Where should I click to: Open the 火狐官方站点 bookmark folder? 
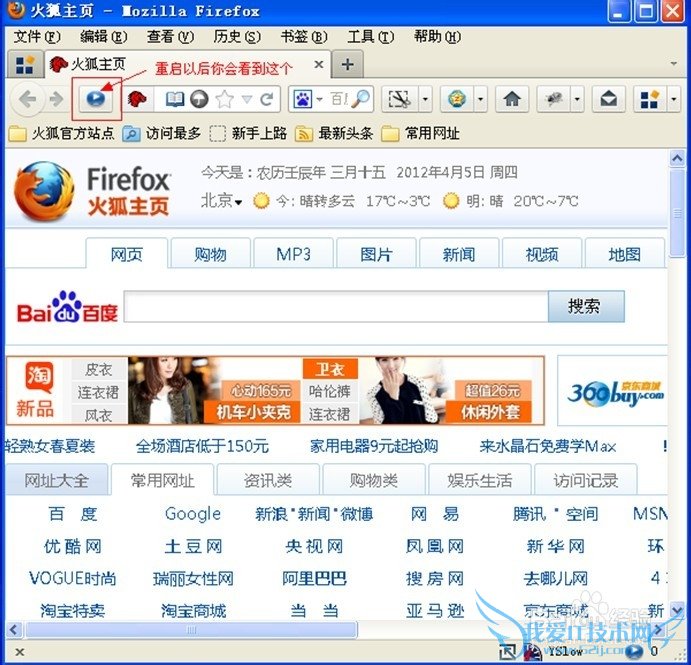[61, 133]
